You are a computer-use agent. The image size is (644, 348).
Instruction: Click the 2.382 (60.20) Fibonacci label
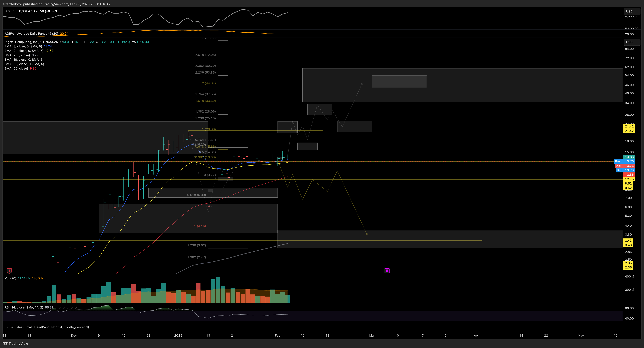click(205, 66)
